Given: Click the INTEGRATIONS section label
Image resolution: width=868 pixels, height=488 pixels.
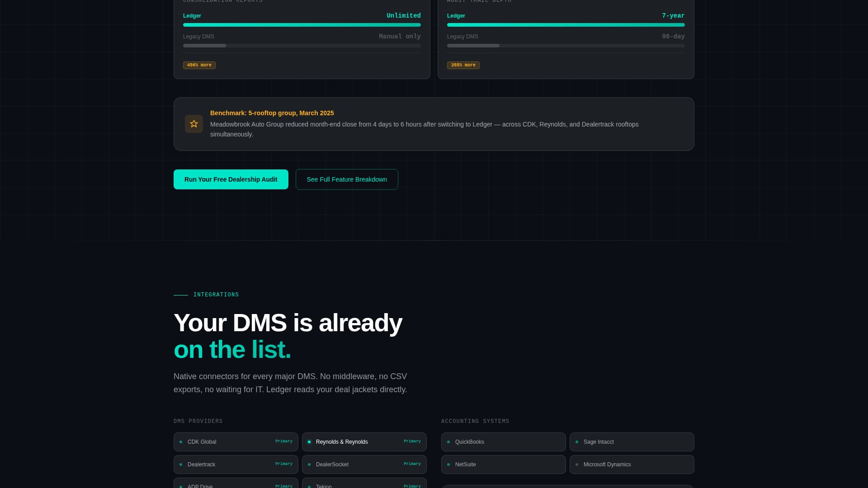Looking at the screenshot, I should (216, 295).
